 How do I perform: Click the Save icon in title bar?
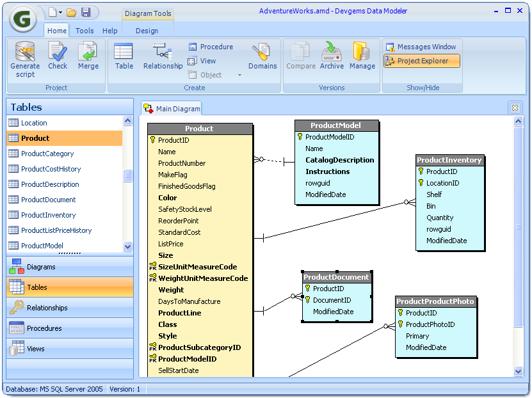(x=86, y=12)
